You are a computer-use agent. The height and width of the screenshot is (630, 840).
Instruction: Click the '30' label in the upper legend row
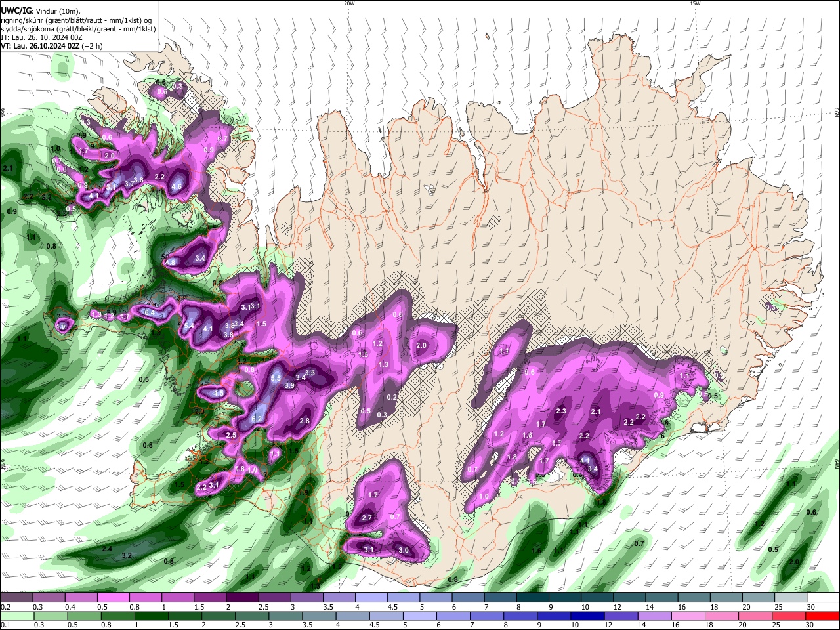pyautogui.click(x=810, y=607)
